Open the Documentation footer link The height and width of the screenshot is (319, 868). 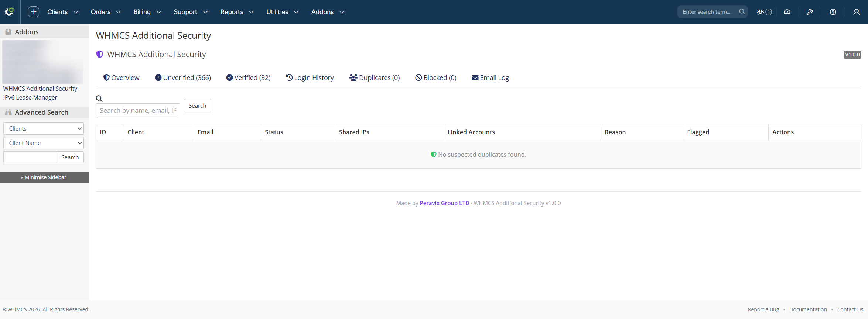point(808,309)
